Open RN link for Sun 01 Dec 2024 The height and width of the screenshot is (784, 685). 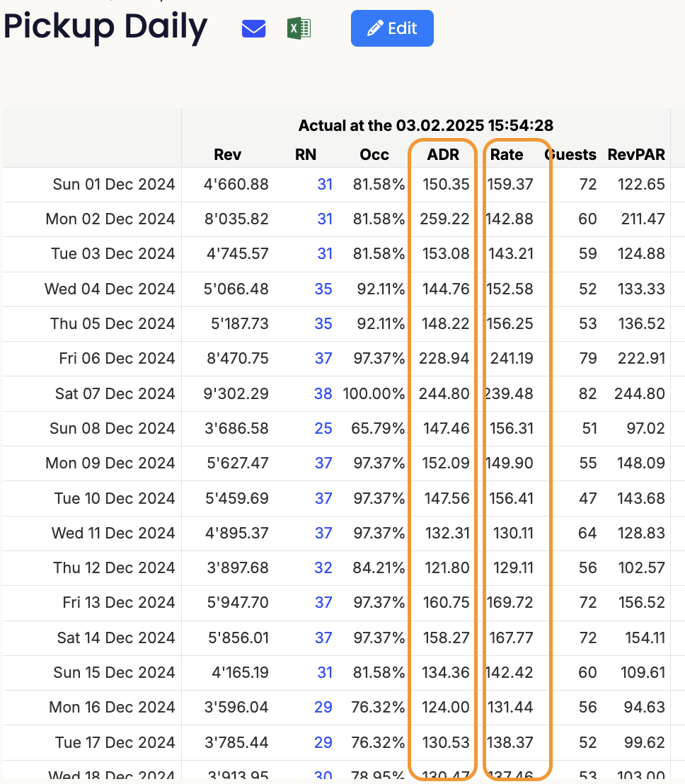pyautogui.click(x=325, y=185)
